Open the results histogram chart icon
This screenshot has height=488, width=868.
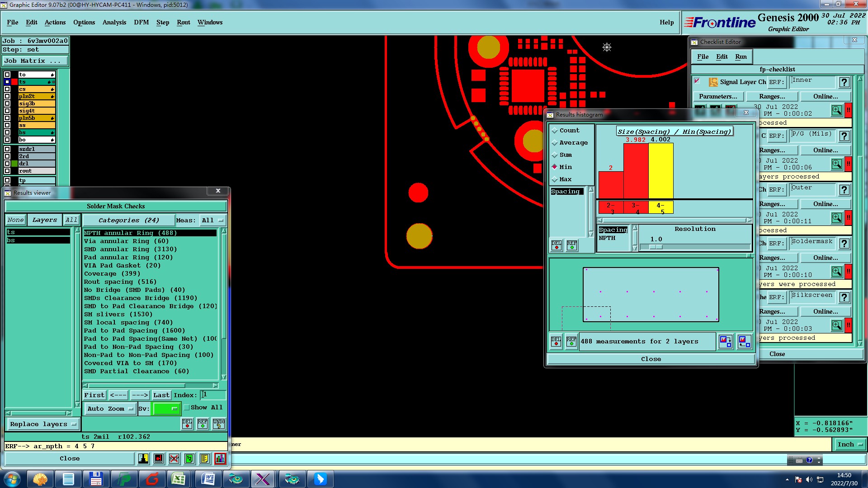tap(220, 459)
